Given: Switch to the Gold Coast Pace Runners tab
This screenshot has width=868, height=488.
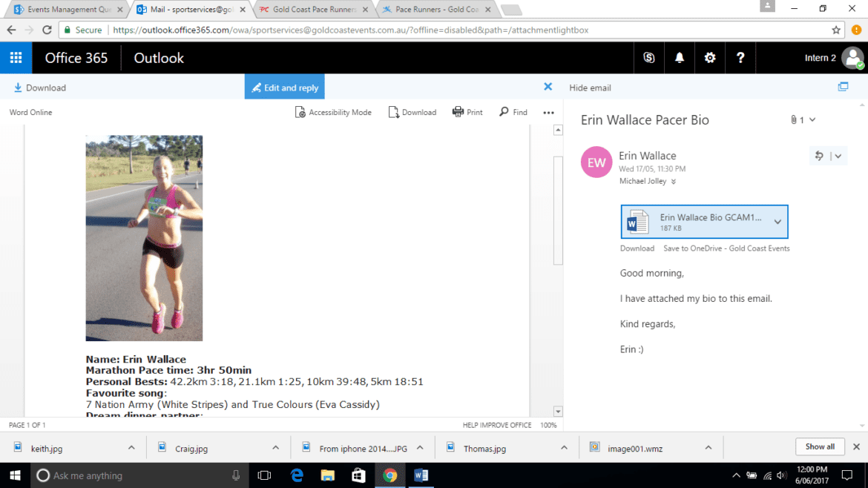Looking at the screenshot, I should [314, 10].
